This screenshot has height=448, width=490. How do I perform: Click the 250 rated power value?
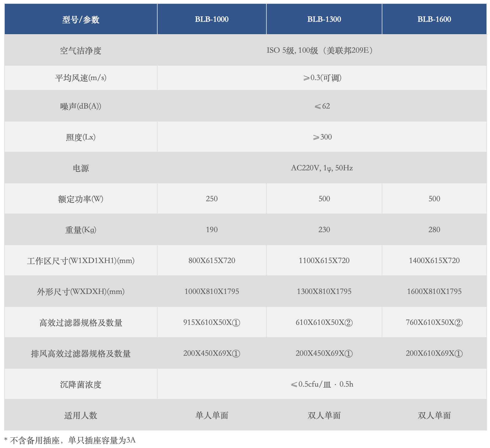(212, 198)
